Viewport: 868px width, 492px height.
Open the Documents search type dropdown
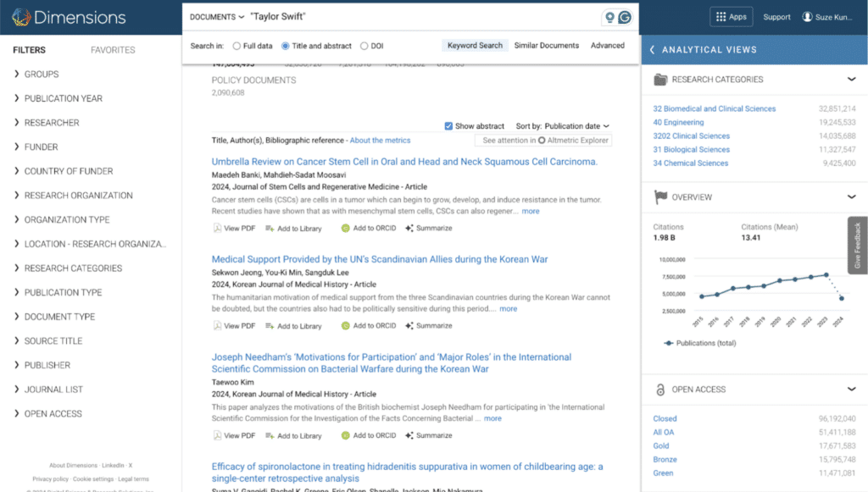[x=216, y=17]
